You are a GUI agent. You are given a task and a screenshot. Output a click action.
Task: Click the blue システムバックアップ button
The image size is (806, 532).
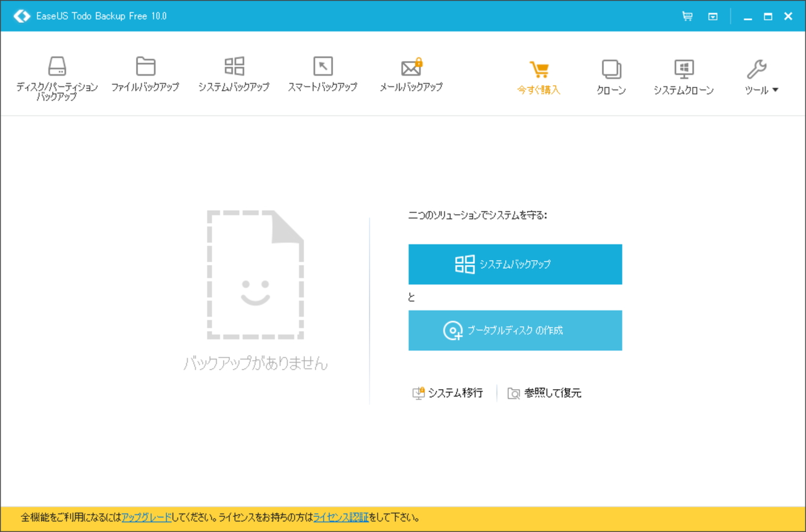point(515,264)
